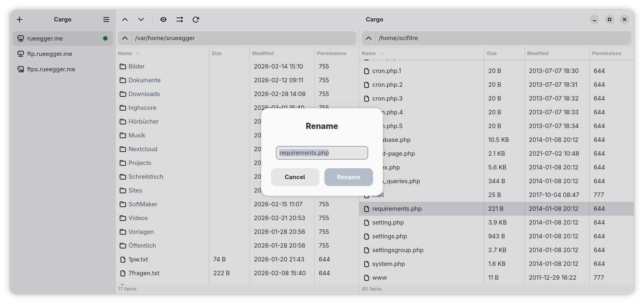
Task: Open the sidebar hamburger menu
Action: point(106,19)
